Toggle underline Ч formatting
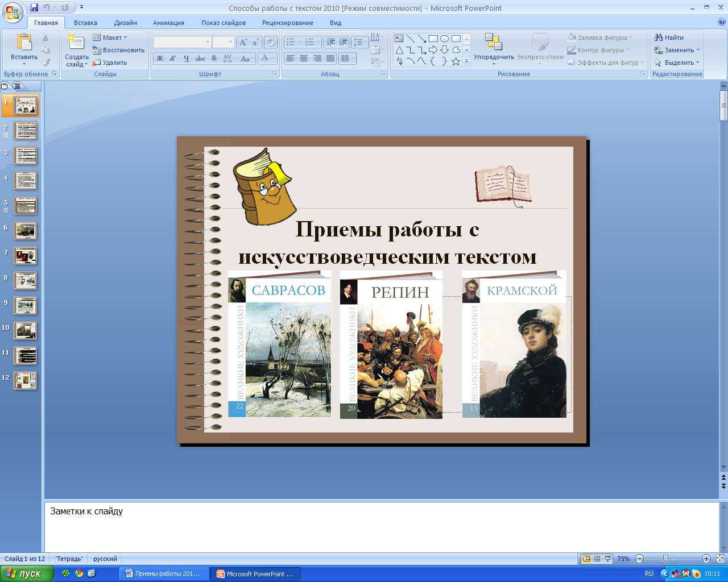The image size is (728, 582). tap(186, 58)
